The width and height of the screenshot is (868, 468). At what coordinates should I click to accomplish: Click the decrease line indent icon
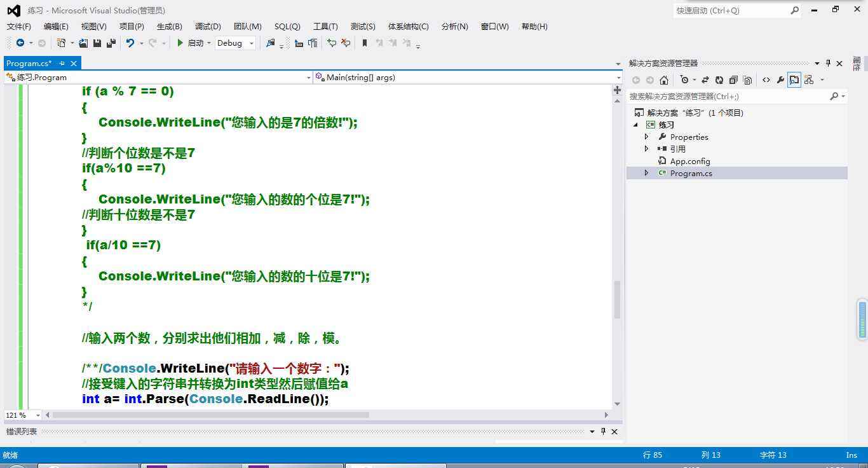click(x=299, y=43)
